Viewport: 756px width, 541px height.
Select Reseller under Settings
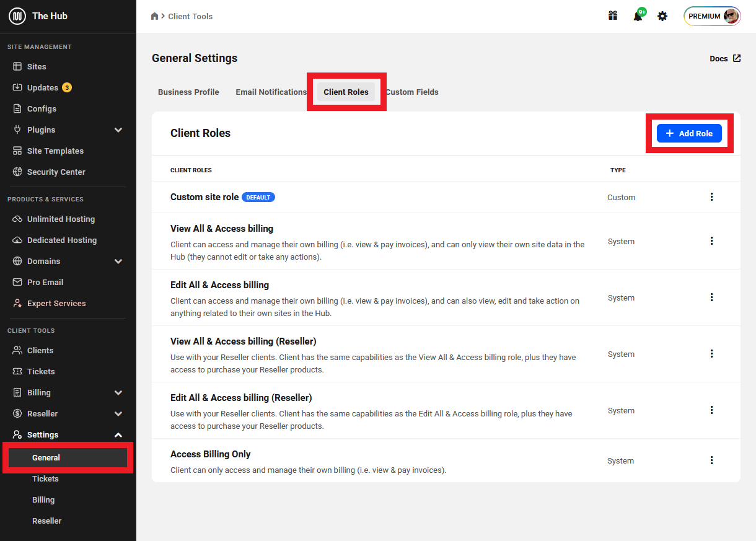(47, 521)
